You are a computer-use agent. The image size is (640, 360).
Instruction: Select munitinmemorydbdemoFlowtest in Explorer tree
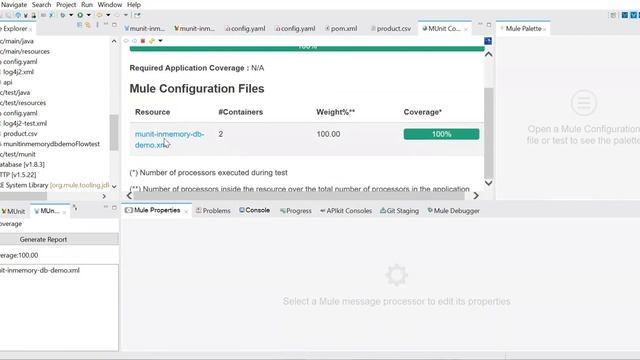(50, 144)
